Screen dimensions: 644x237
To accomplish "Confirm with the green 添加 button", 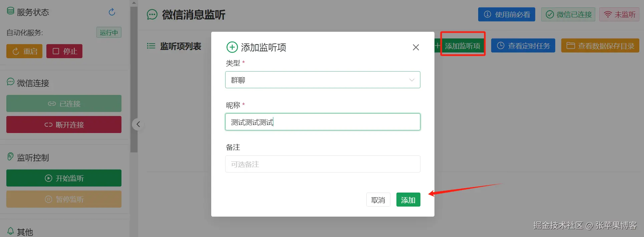I will [408, 200].
